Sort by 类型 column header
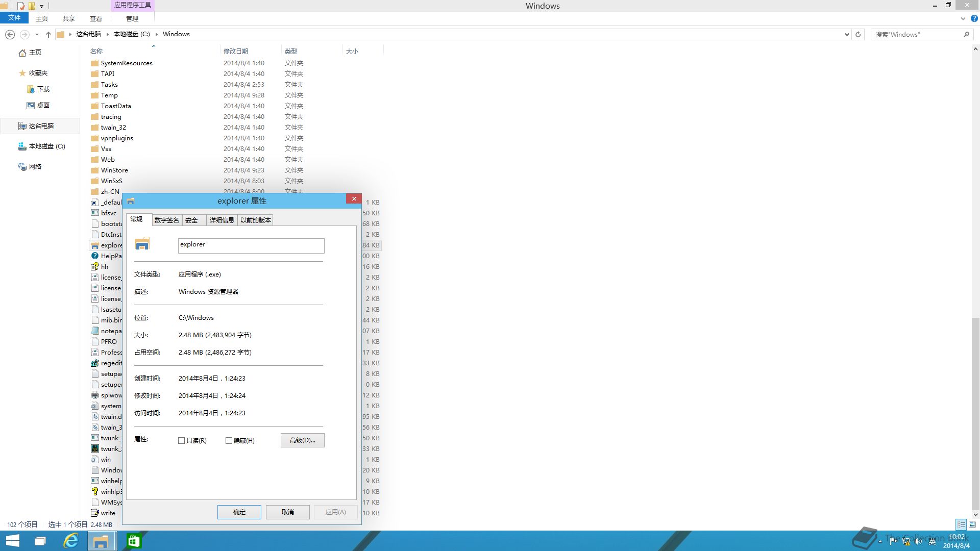 [311, 51]
